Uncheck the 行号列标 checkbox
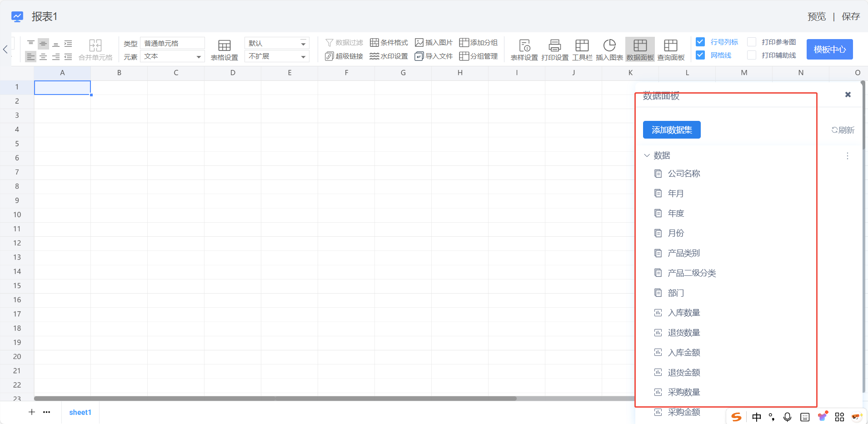Screen dimensions: 868x424 (x=700, y=42)
